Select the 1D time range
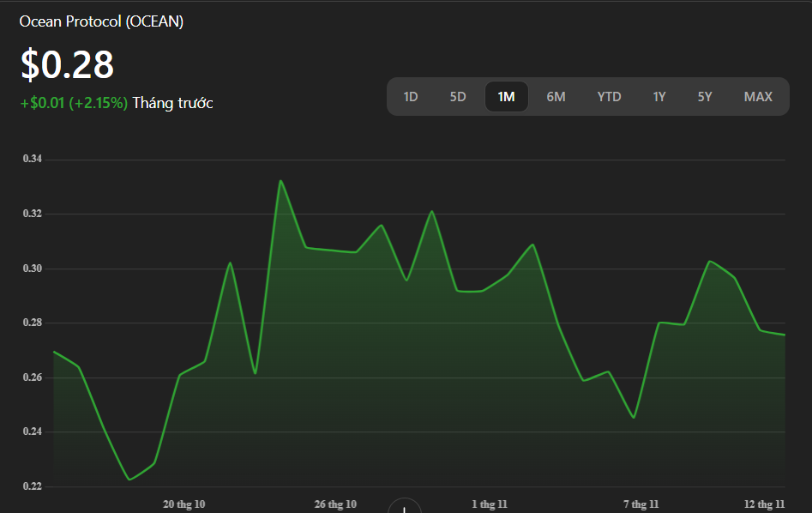The height and width of the screenshot is (513, 812). pos(411,97)
